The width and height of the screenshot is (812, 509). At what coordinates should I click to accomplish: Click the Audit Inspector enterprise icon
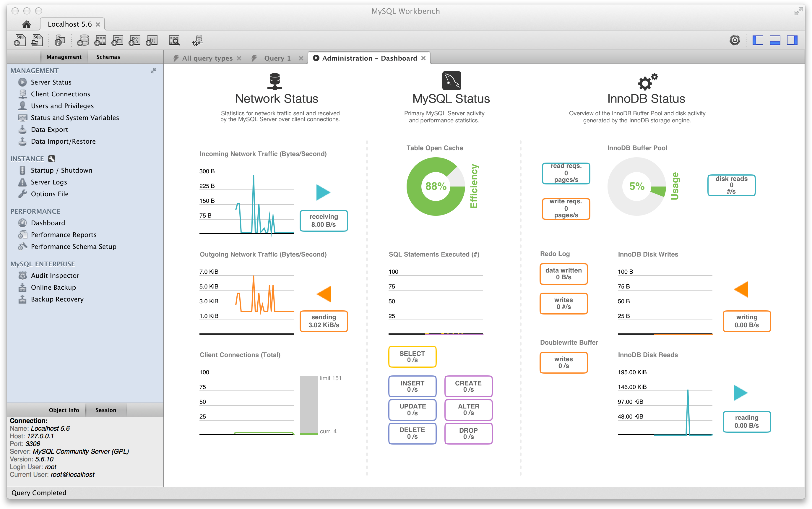click(21, 275)
